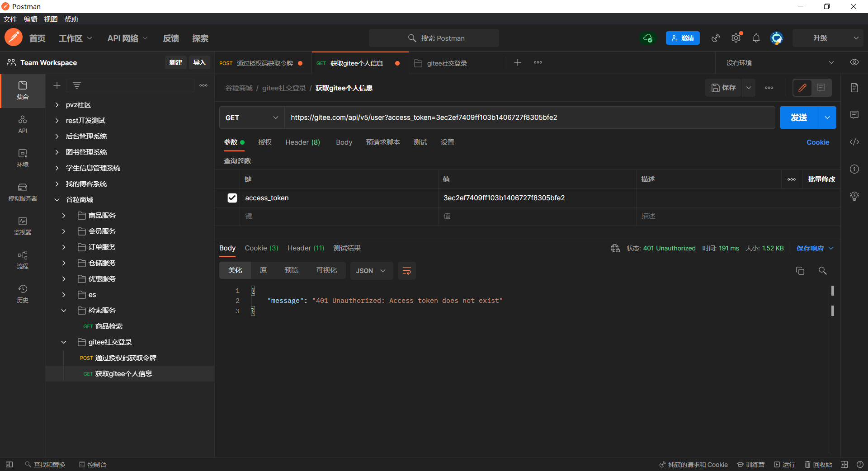Viewport: 868px width, 471px height.
Task: Expand the 商品服务 folder
Action: pyautogui.click(x=64, y=216)
